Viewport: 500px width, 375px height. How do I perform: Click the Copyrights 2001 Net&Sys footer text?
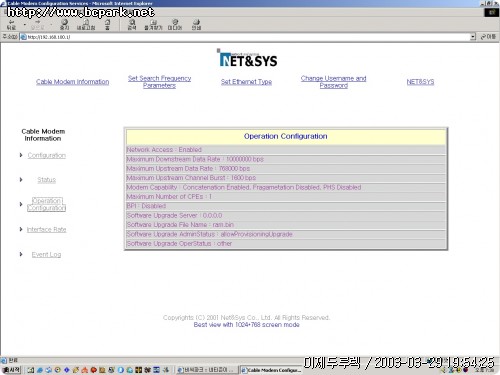pos(246,317)
